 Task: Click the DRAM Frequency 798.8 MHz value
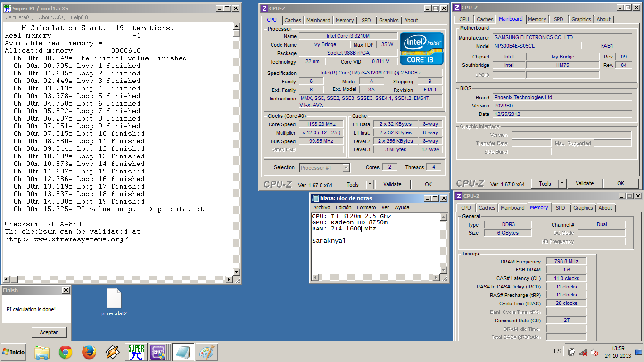click(567, 262)
